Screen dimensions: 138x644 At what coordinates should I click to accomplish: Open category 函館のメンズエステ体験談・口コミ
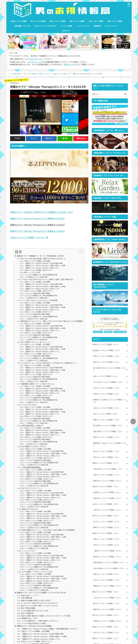110,420
